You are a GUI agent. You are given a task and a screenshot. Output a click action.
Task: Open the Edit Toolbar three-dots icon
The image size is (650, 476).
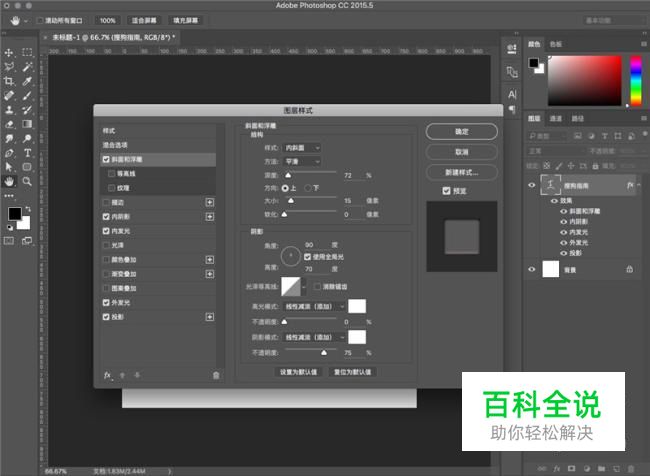click(9, 195)
